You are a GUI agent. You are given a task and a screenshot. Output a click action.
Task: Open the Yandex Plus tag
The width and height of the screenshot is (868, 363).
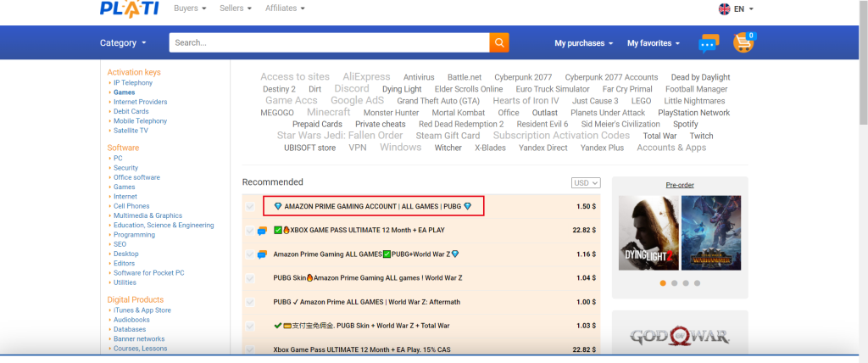602,148
